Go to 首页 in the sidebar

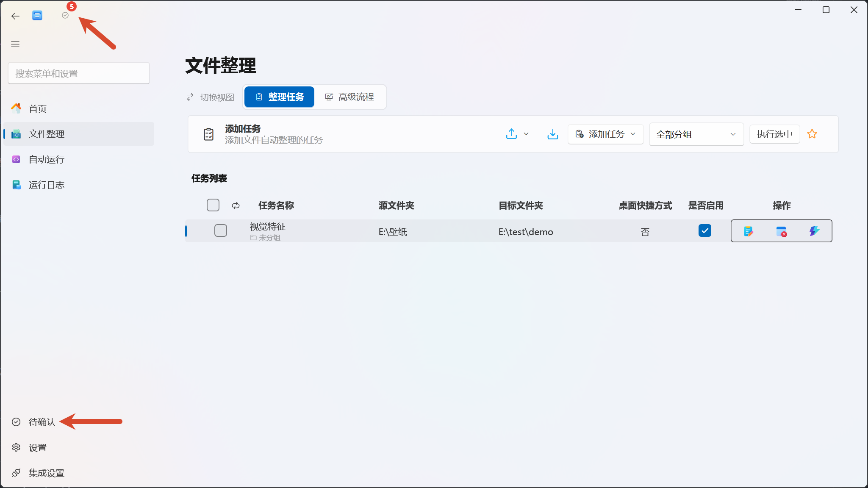pyautogui.click(x=79, y=108)
